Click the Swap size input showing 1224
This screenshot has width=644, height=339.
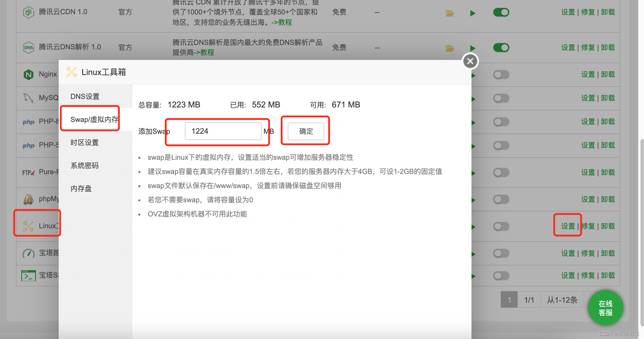pos(223,131)
